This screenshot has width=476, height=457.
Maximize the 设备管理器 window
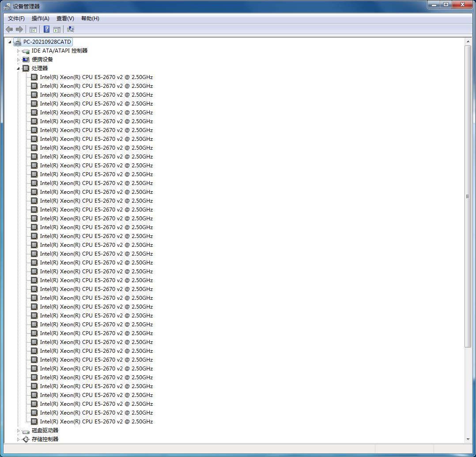click(x=446, y=4)
